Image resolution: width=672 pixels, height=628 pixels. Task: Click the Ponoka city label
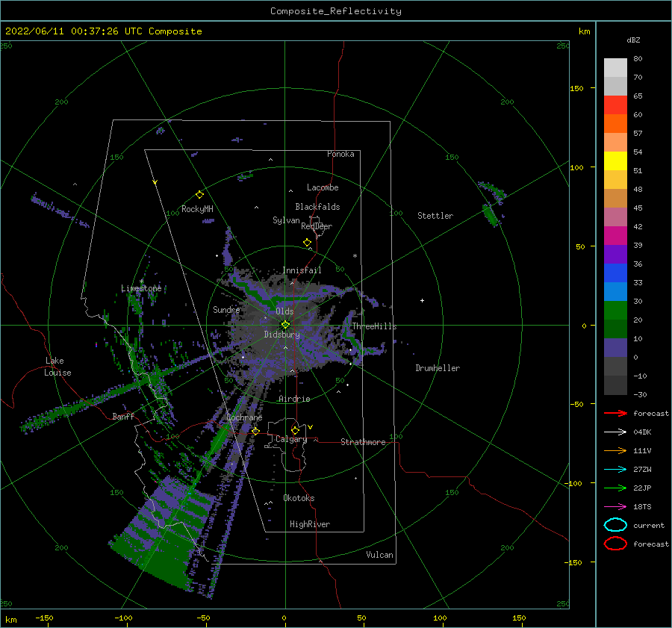pyautogui.click(x=340, y=154)
